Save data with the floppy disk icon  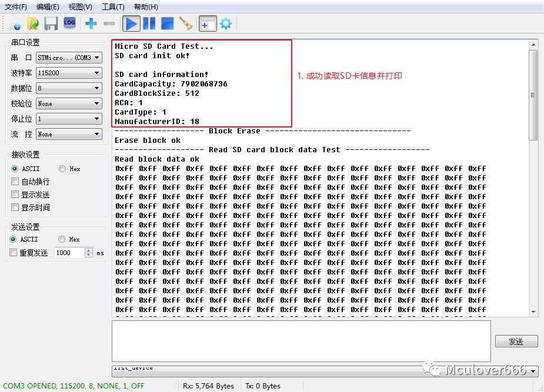(51, 24)
